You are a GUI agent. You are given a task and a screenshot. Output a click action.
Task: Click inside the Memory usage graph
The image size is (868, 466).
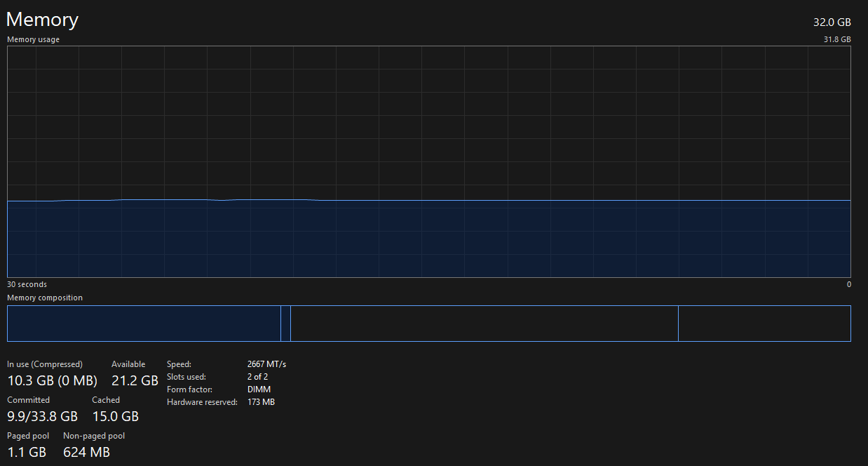[x=429, y=161]
